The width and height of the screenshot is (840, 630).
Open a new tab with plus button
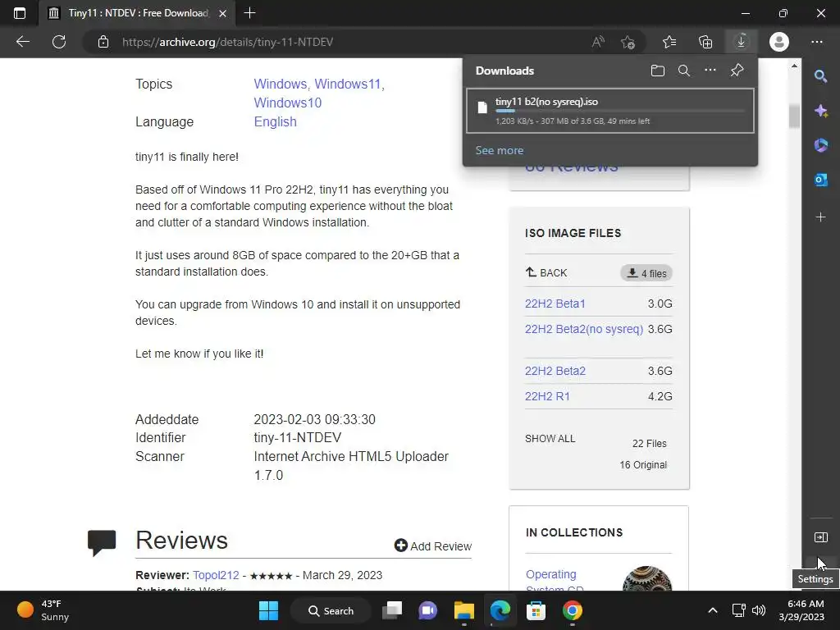249,13
